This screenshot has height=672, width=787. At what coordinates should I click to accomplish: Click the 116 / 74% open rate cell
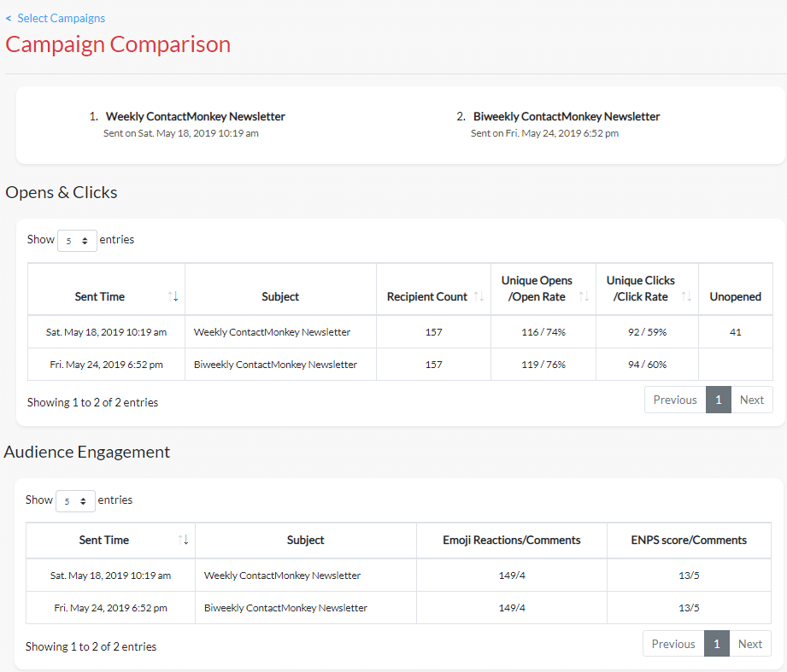tap(543, 332)
